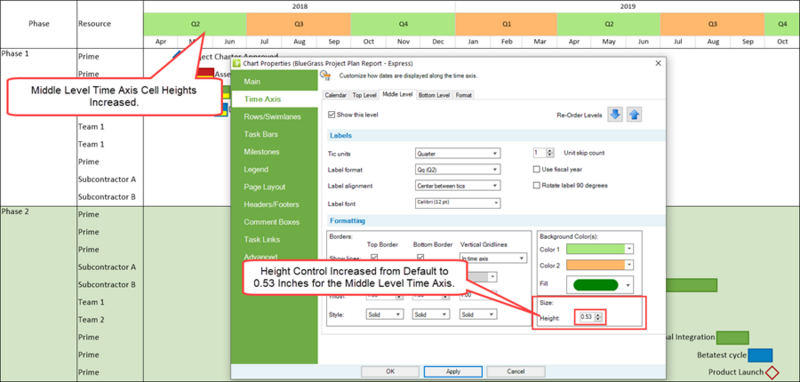Select the Phase 2 swimlane label
The image size is (800, 382).
[x=15, y=211]
